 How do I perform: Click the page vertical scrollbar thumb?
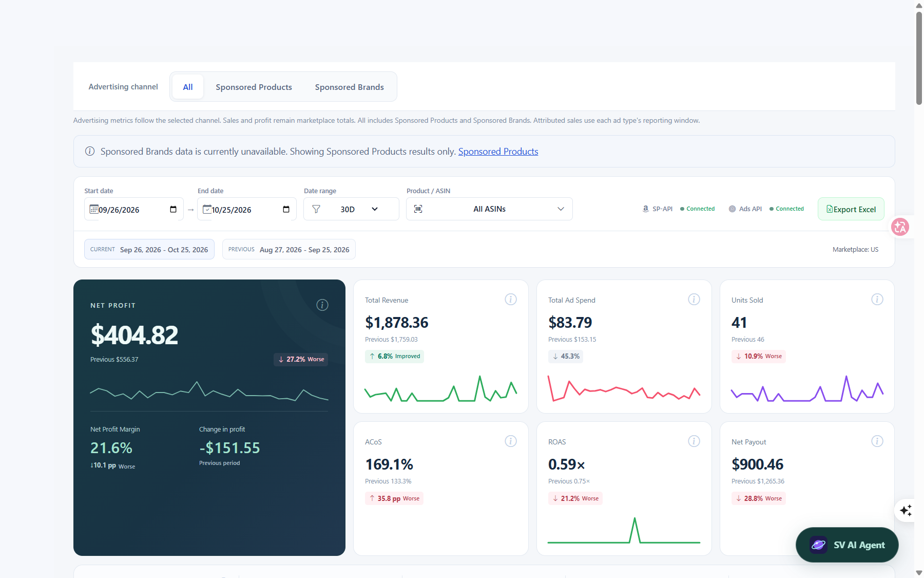click(919, 58)
